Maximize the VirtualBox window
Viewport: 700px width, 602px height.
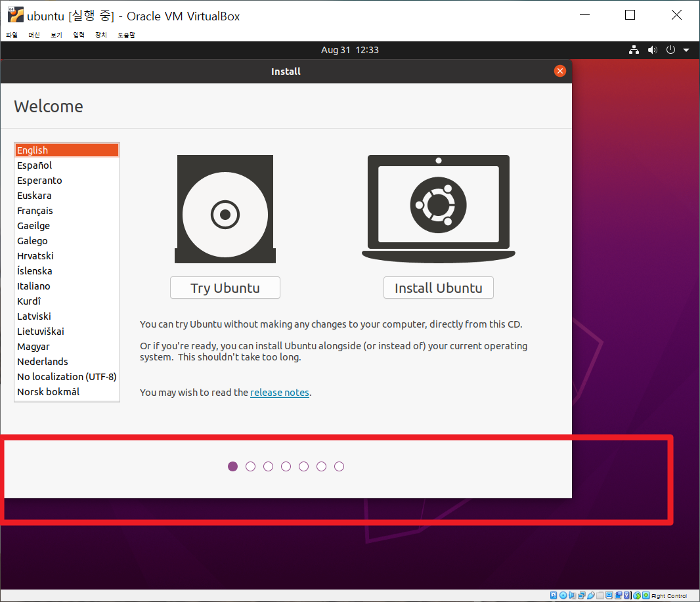[x=630, y=15]
